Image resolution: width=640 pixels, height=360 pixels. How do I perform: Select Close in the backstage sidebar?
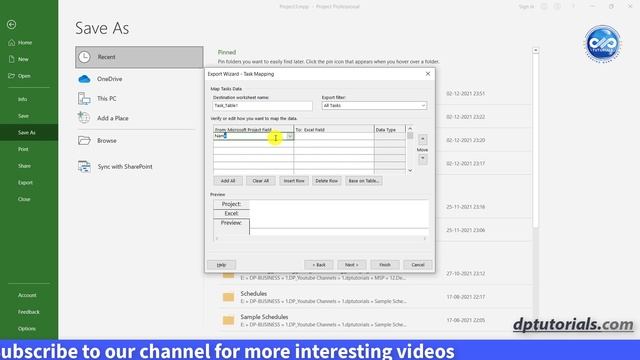tap(24, 199)
